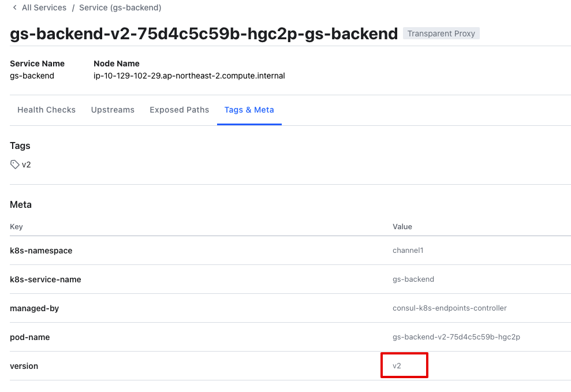Click the channel1 namespace value
This screenshot has width=571, height=392.
coord(408,251)
